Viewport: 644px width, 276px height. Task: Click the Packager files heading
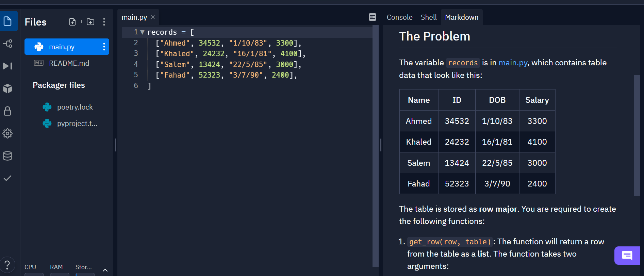[x=59, y=85]
